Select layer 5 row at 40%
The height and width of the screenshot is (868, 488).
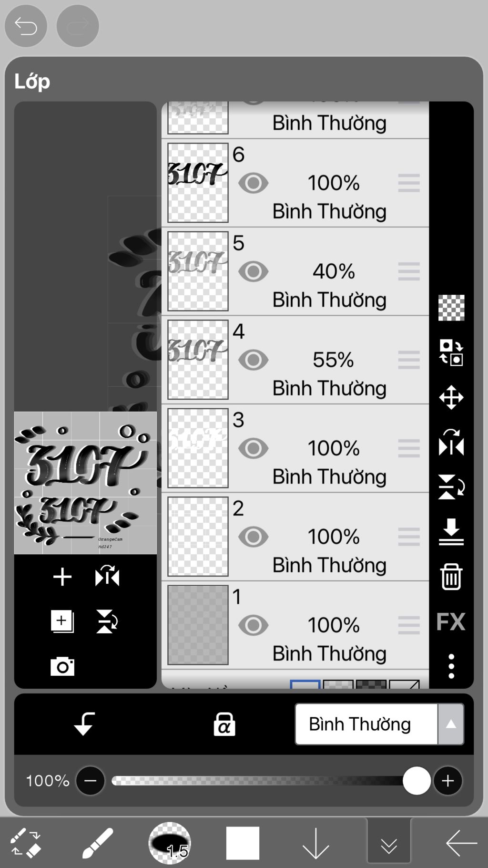295,271
